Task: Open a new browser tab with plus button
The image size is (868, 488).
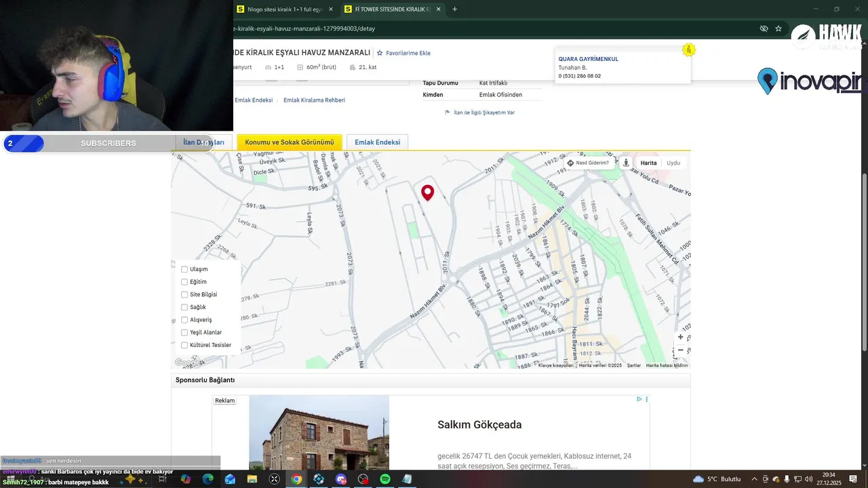Action: (454, 9)
